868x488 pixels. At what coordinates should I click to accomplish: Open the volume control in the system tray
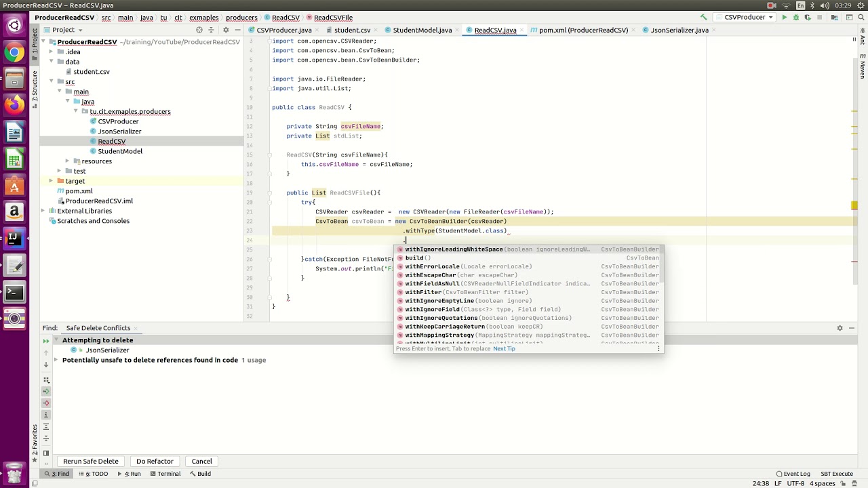coord(827,5)
